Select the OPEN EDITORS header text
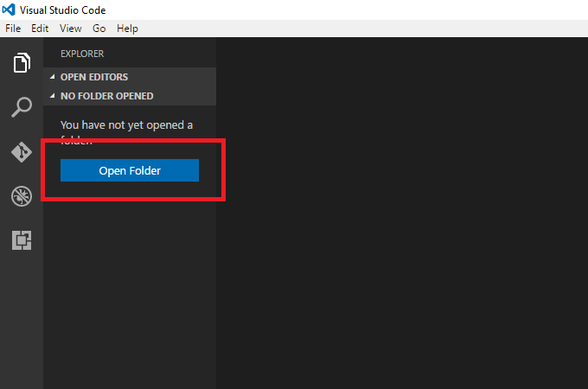 click(x=94, y=77)
